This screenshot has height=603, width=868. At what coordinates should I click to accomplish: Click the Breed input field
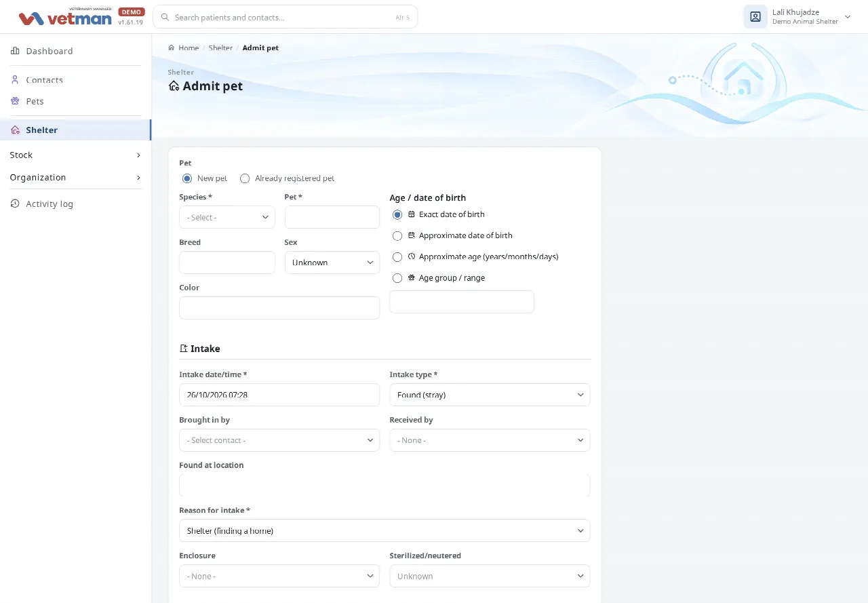[x=227, y=262]
